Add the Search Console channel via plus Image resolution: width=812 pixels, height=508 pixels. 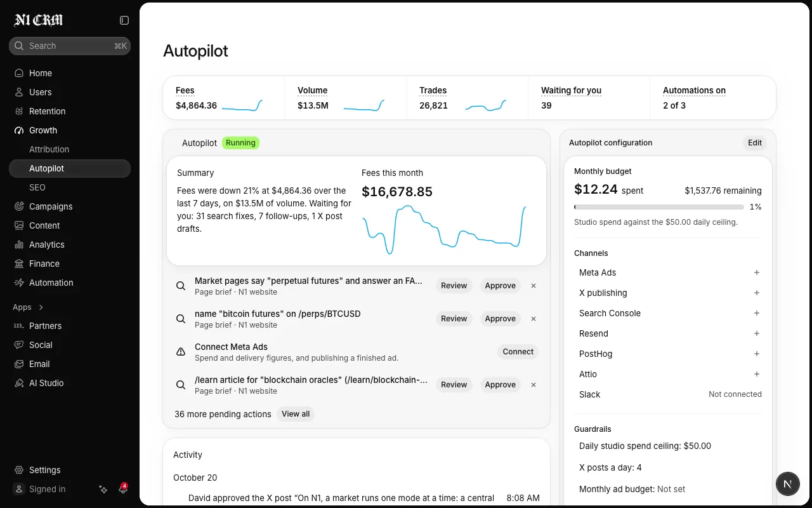pos(757,313)
